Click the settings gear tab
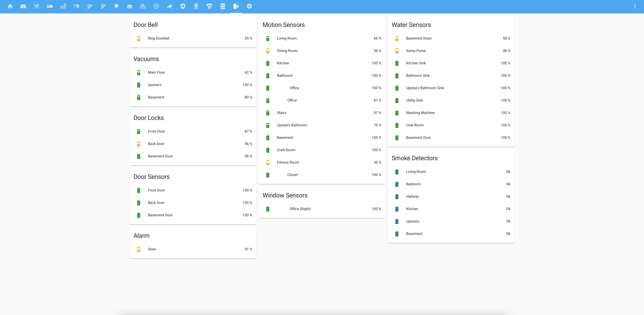Viewport: 644px width, 315px height. pos(249,6)
